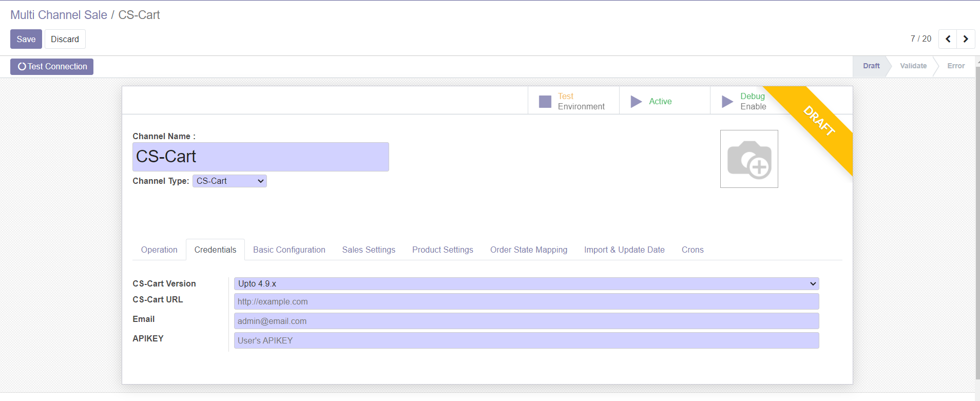The width and height of the screenshot is (980, 401).
Task: Go to previous record arrow
Action: coord(948,39)
